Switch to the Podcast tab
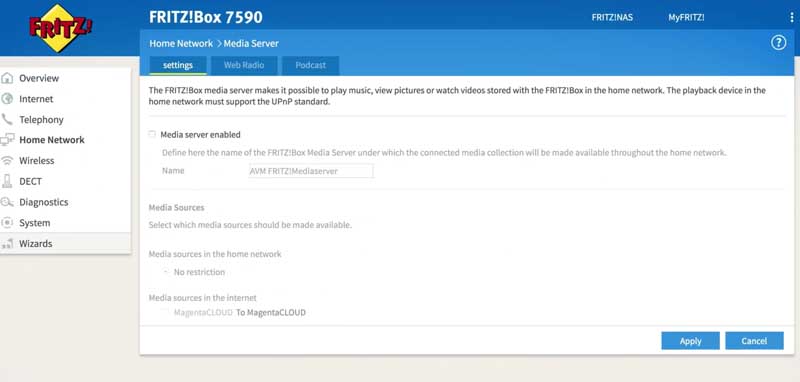800x382 pixels. (x=310, y=65)
